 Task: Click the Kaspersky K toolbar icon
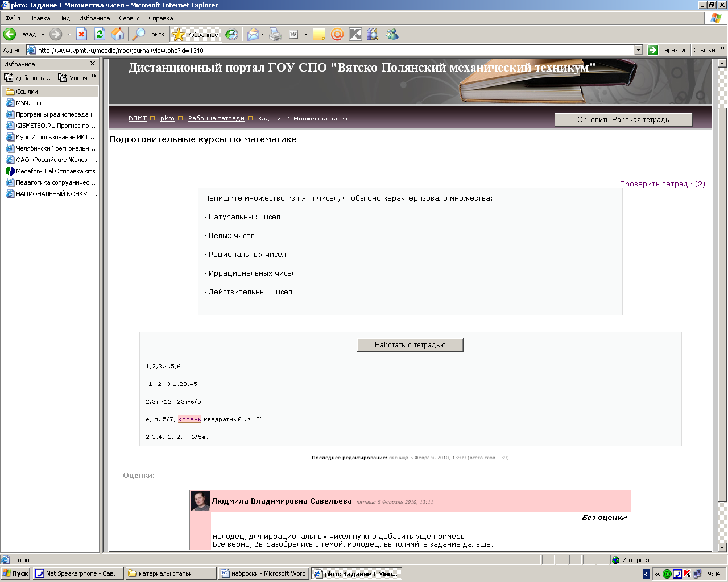pyautogui.click(x=355, y=34)
